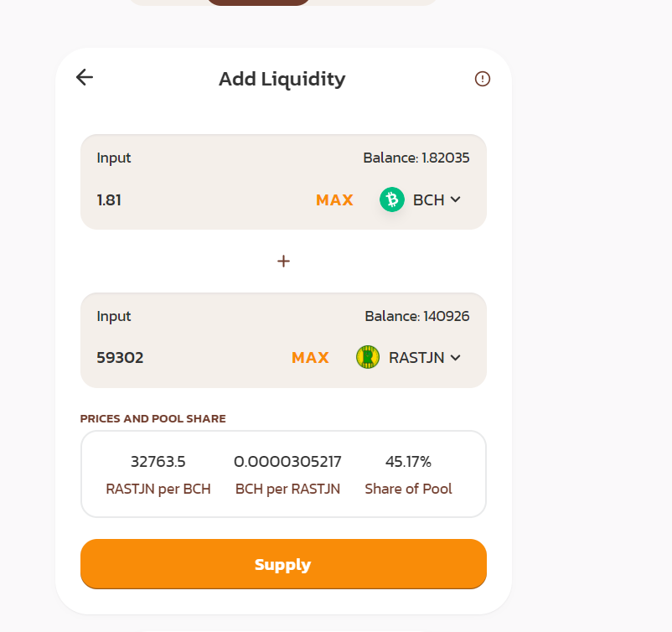Go back using the left arrow icon
The image size is (672, 632).
(85, 78)
